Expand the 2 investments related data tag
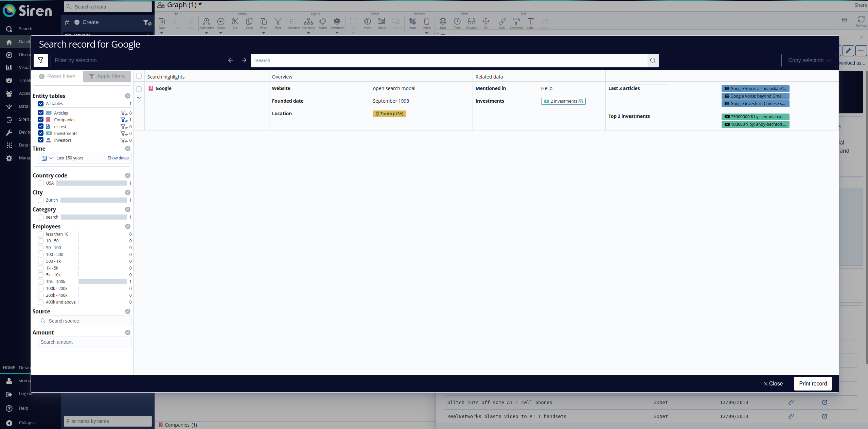 tap(563, 101)
